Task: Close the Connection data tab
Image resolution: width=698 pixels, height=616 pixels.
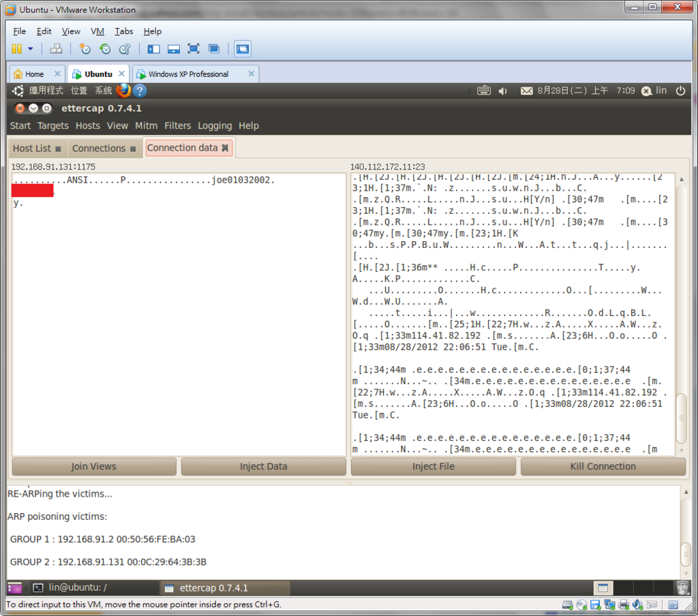Action: [225, 148]
